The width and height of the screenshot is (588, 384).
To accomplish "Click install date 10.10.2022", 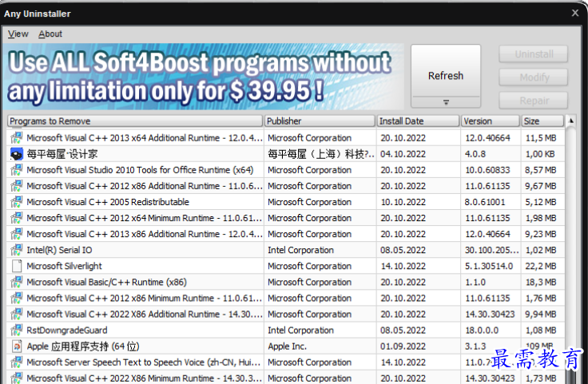I will pyautogui.click(x=403, y=202).
